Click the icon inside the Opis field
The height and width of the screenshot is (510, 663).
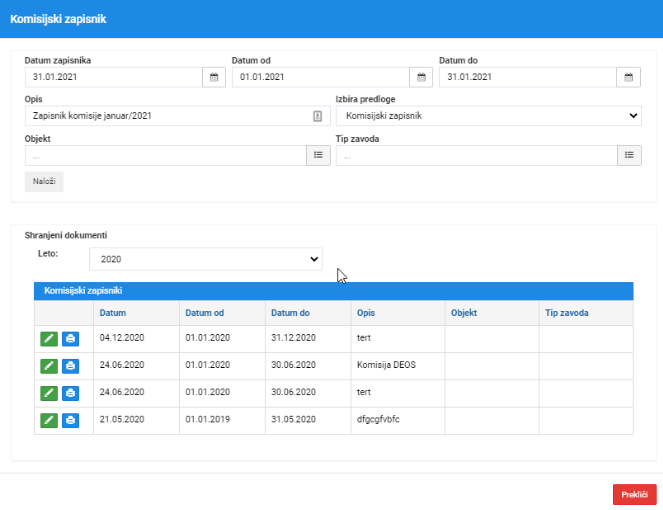point(318,116)
